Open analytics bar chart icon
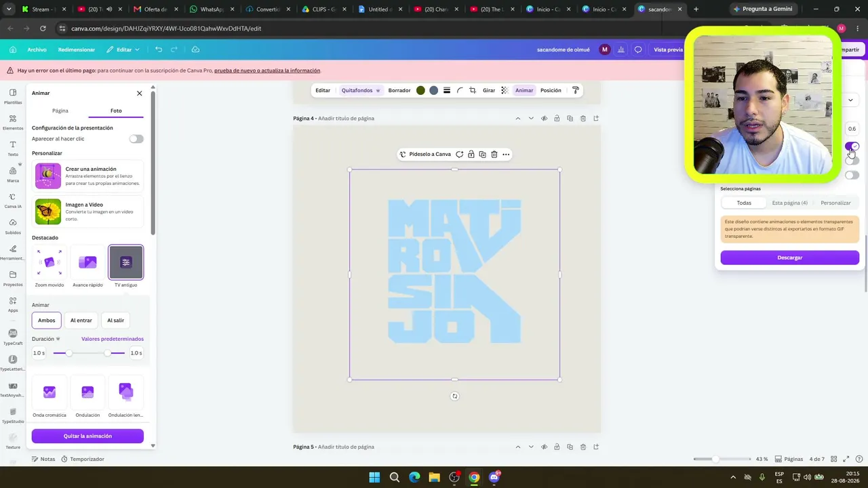868x488 pixels. 620,49
